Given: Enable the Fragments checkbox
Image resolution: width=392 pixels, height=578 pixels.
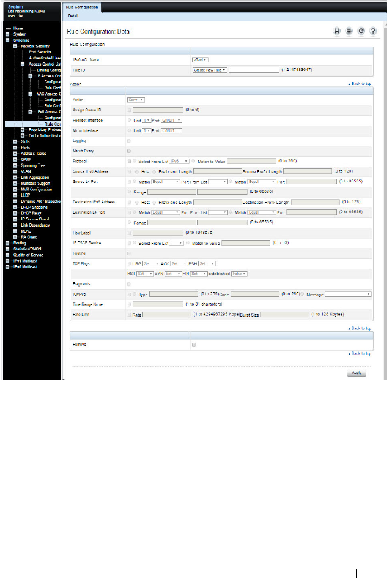Looking at the screenshot, I should [129, 284].
